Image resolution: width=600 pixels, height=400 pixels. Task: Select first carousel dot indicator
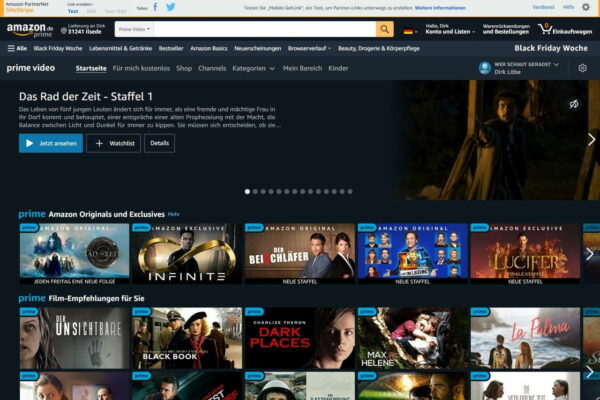[x=247, y=191]
